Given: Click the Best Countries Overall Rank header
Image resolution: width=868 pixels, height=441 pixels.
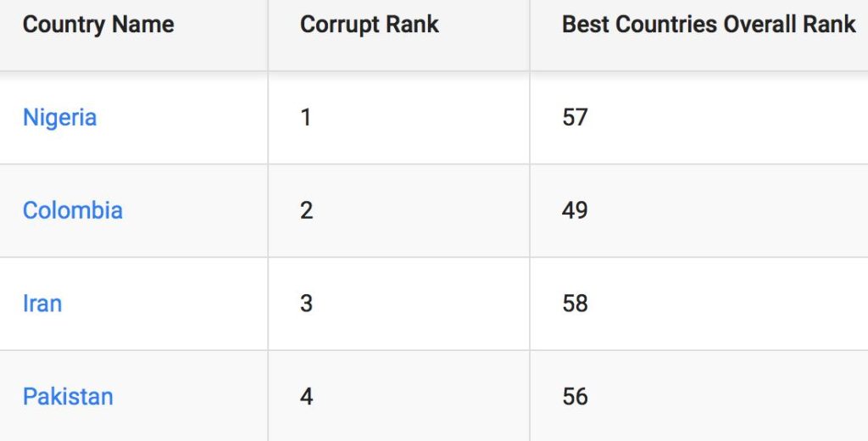Looking at the screenshot, I should pyautogui.click(x=709, y=25).
